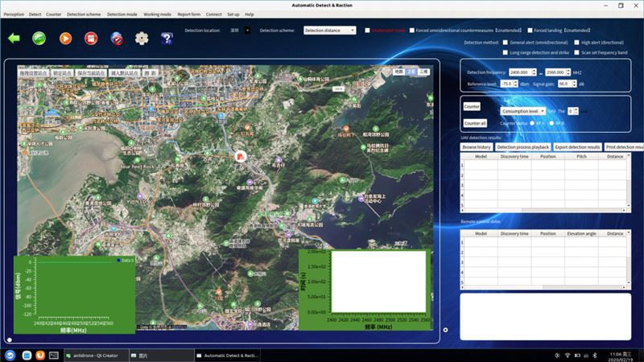
Task: Open the Report form menu
Action: (189, 14)
